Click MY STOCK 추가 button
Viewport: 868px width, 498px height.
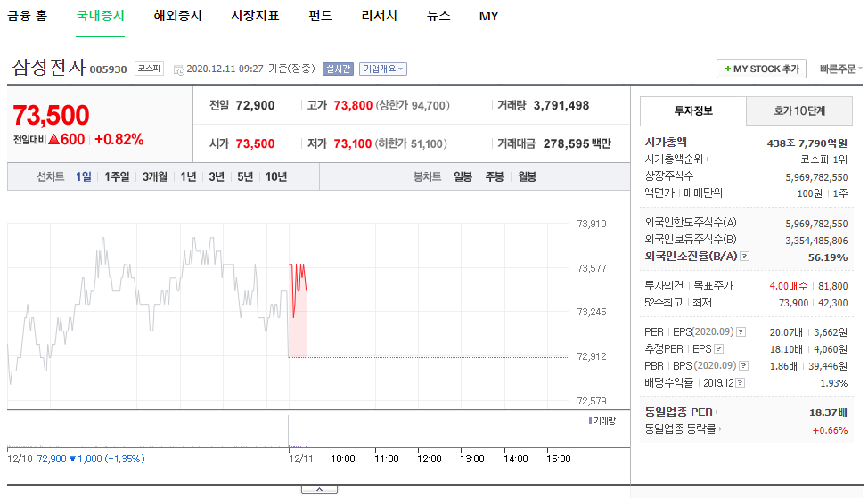pyautogui.click(x=761, y=69)
